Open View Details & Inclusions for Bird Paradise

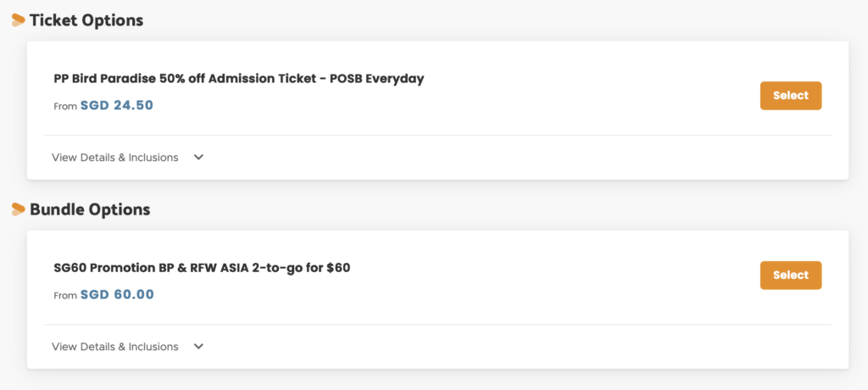[x=115, y=157]
